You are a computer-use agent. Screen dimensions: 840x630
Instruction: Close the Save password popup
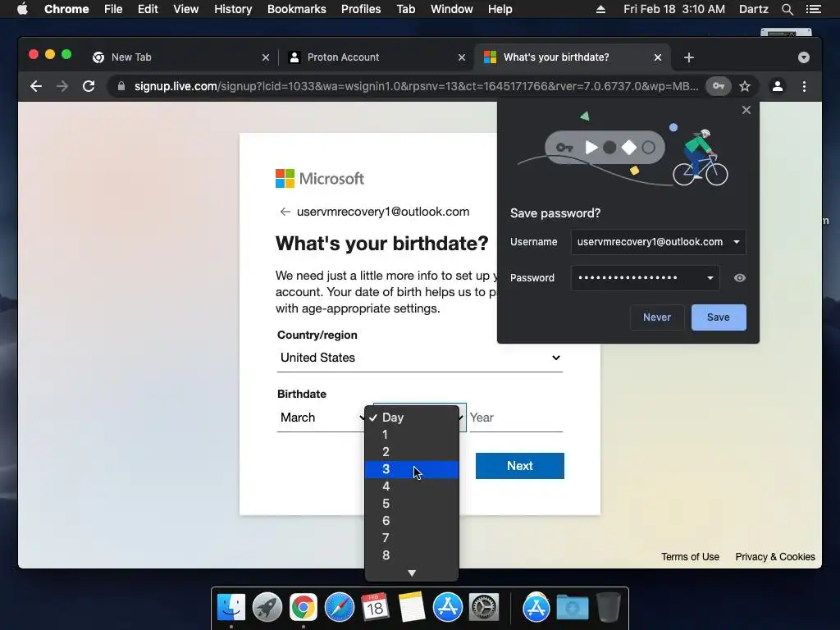(746, 110)
